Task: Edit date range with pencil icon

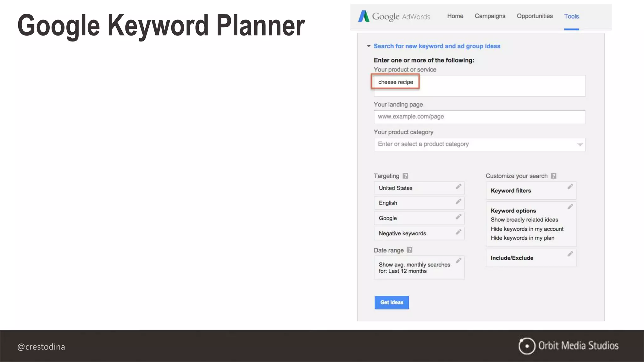Action: [458, 261]
